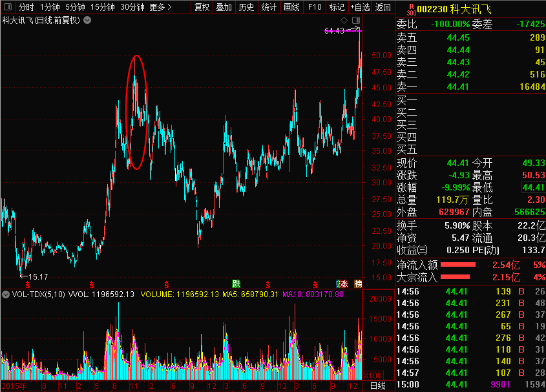Click the X100 volume scale indicator
The width and height of the screenshot is (546, 392).
[373, 375]
